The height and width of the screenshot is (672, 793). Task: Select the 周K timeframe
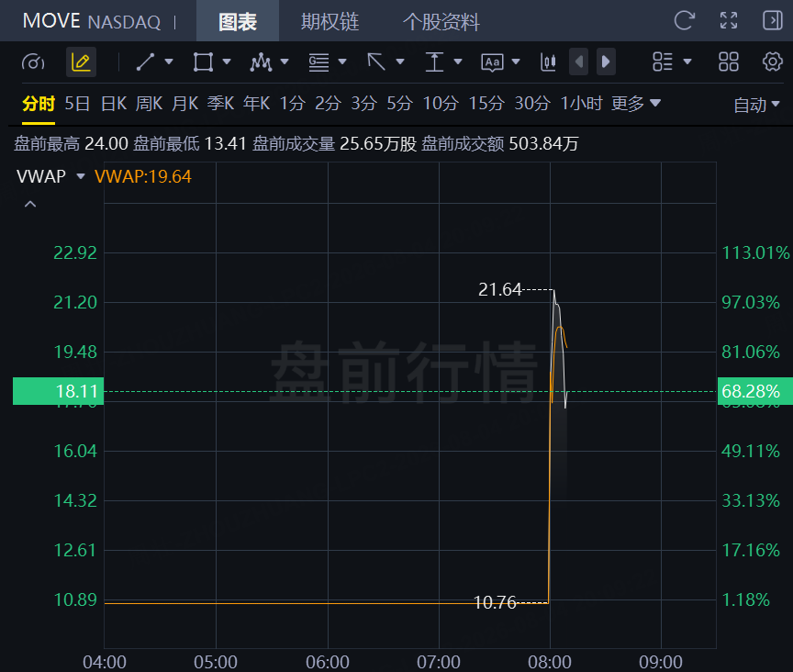pos(150,104)
